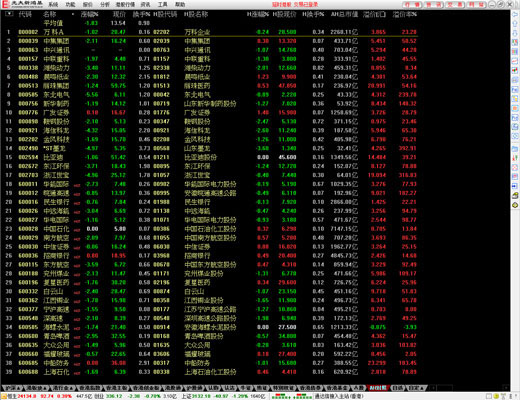
Task: Sort by the H股代码 column header
Action: pos(165,14)
